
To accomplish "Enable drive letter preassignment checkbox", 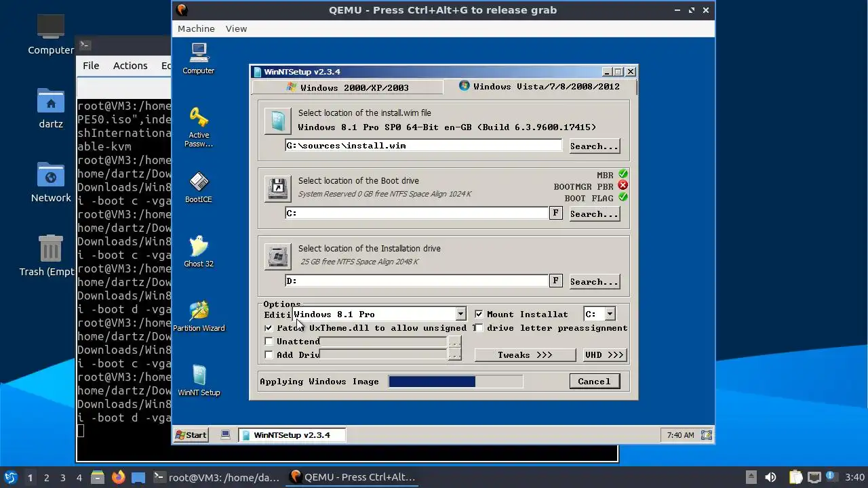I will click(x=479, y=327).
